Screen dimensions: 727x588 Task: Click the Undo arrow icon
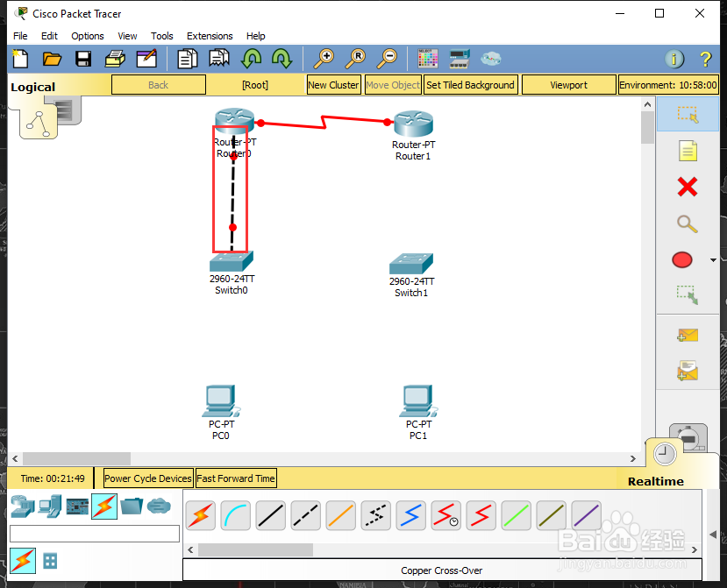(x=251, y=59)
